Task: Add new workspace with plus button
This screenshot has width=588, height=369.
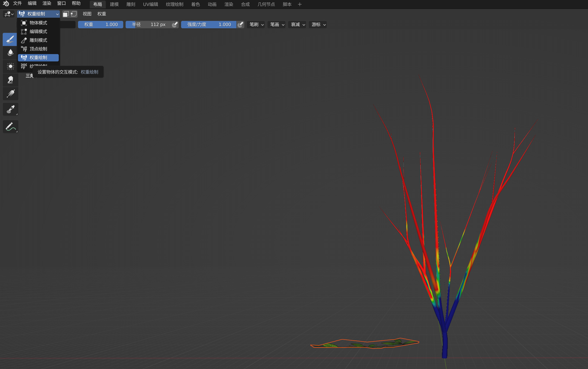Action: tap(300, 4)
